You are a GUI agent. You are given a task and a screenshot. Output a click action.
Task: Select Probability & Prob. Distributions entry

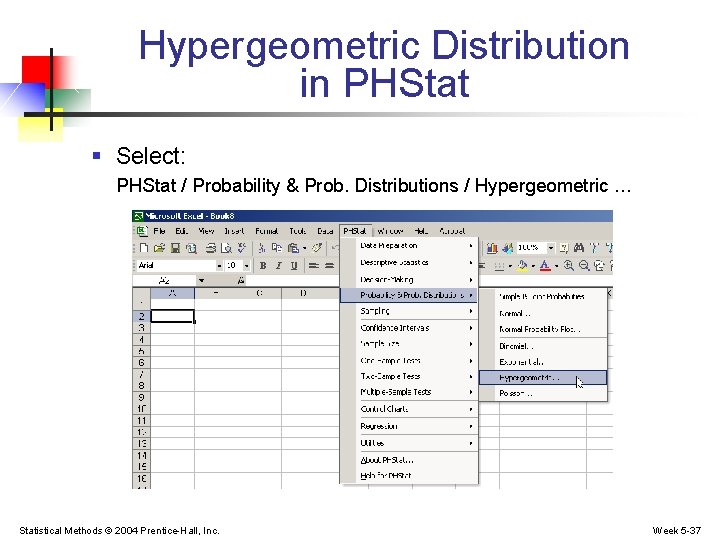pos(409,295)
